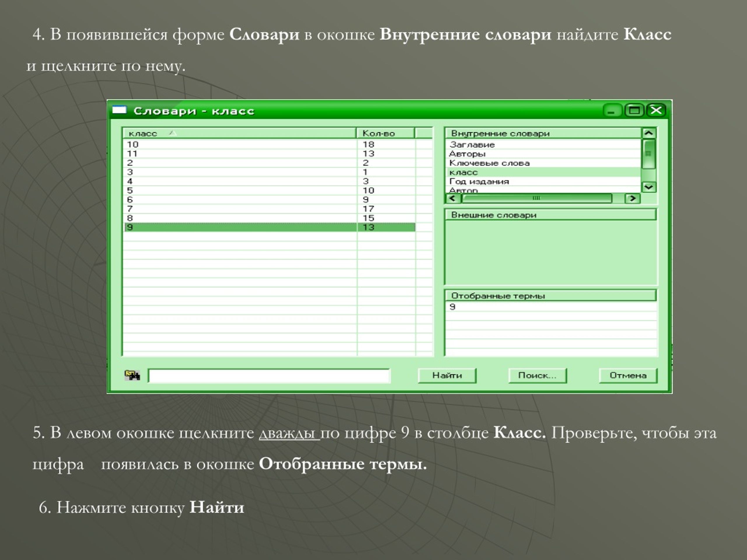Screen dimensions: 747x560
Task: Select Заглавие in internal dictionaries
Action: [x=543, y=144]
